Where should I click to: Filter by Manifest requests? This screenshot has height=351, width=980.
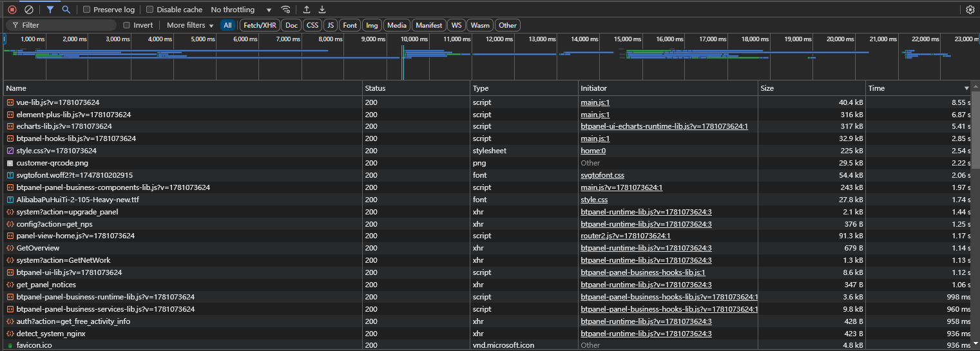click(429, 25)
